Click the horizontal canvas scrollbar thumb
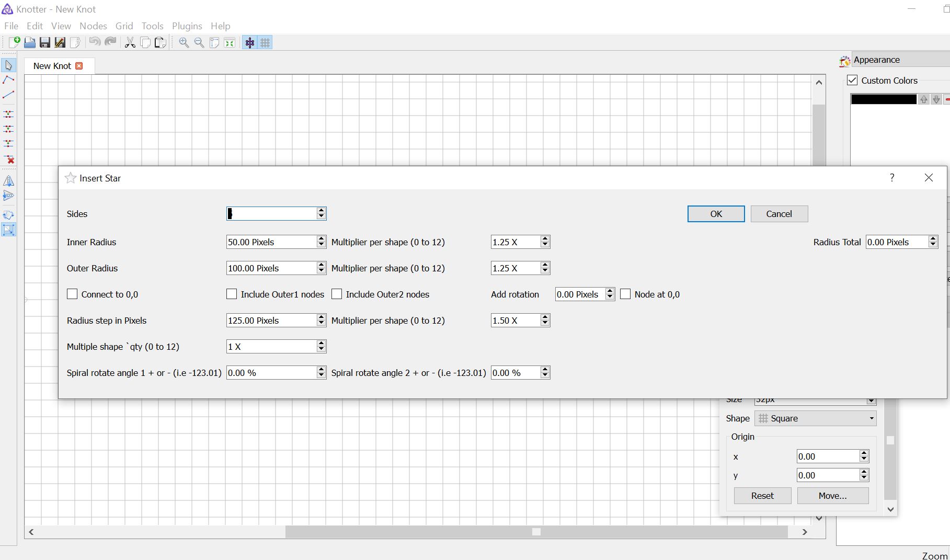This screenshot has width=950, height=560. click(x=536, y=532)
